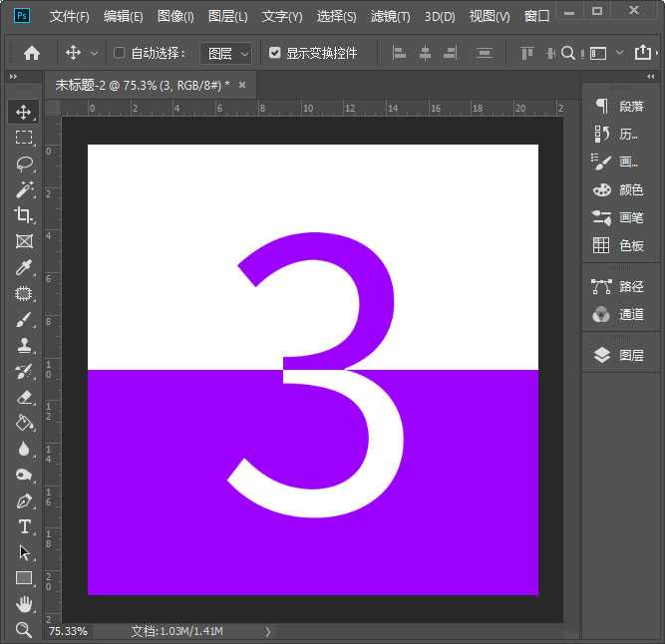Select the Magic Wand tool
665x644 pixels.
24,189
